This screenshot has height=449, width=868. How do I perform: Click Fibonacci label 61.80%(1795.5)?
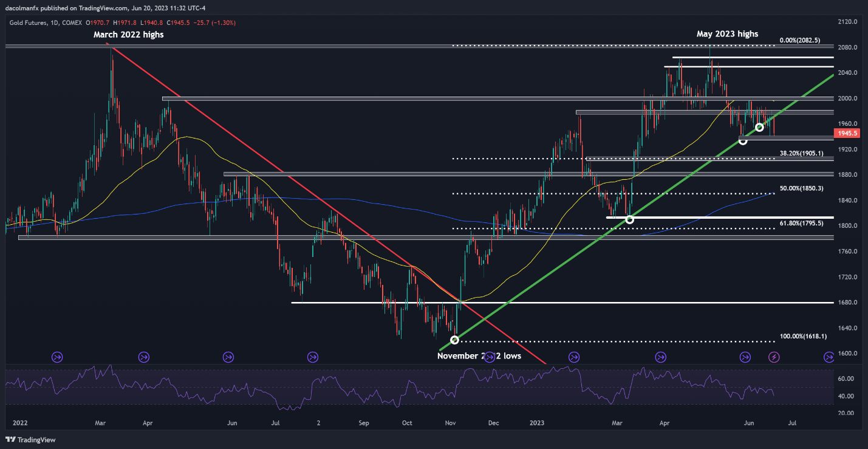pos(801,224)
